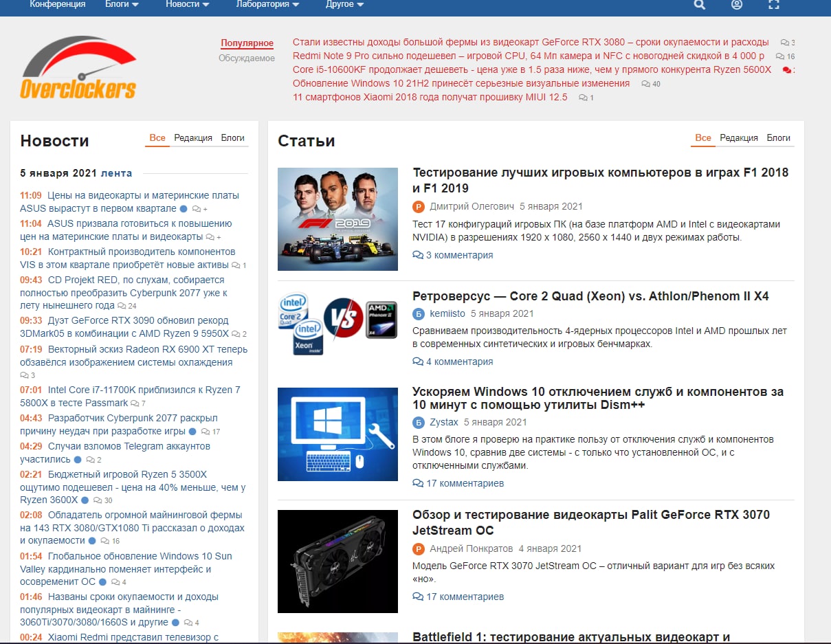
Task: Open the author badge icon beside Андрей Понкратов
Action: coord(419,548)
